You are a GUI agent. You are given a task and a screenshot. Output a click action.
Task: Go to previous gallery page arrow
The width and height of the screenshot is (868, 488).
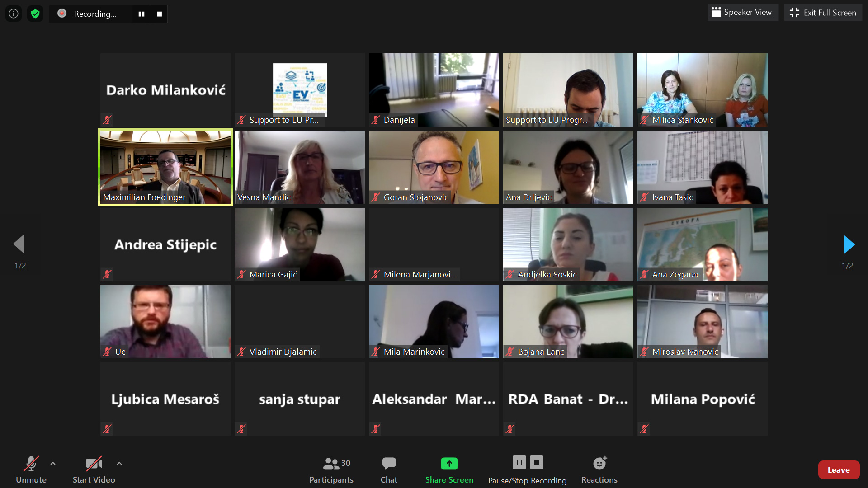(x=19, y=244)
